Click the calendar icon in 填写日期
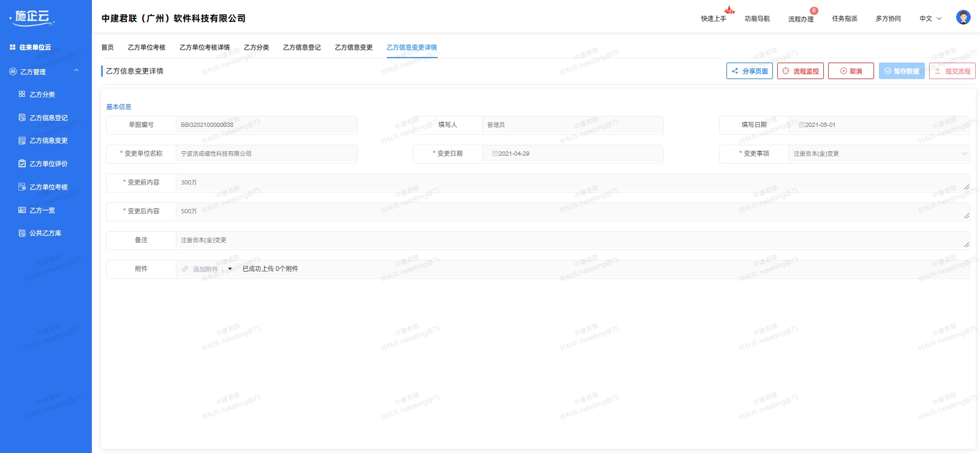Viewport: 980px width, 453px height. coord(802,125)
